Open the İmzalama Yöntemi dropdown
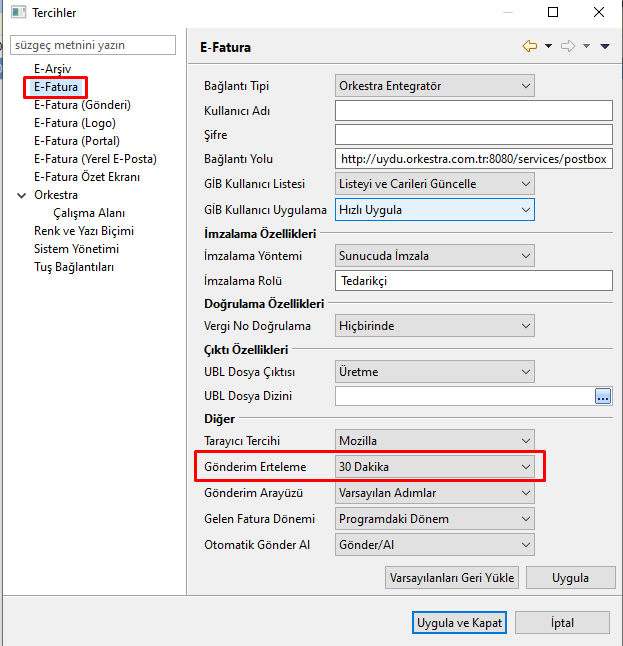 (x=434, y=256)
